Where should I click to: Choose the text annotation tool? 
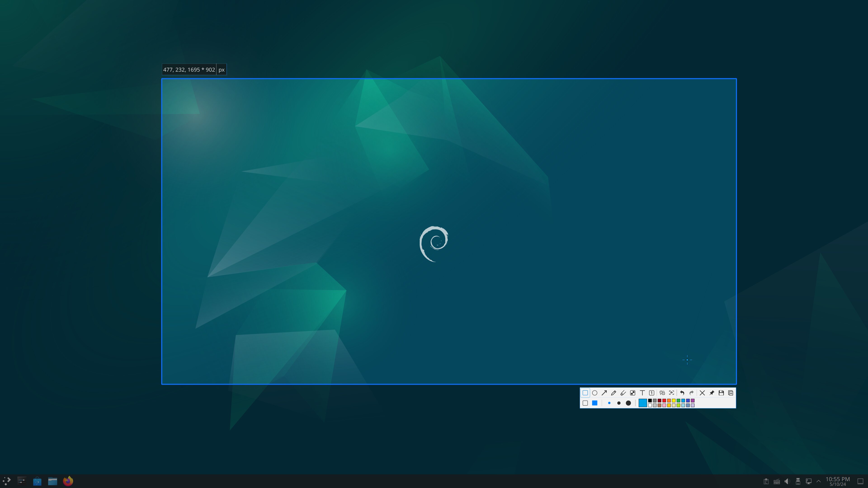pyautogui.click(x=642, y=393)
